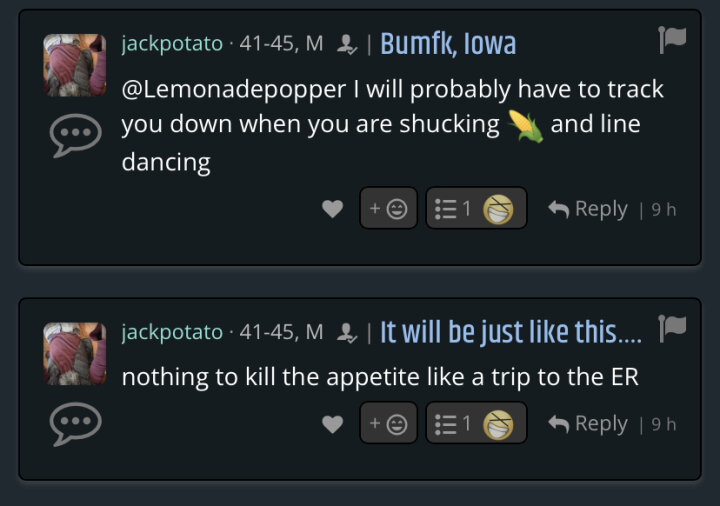This screenshot has width=720, height=506.
Task: Click verified user icon in first comment header
Action: [x=347, y=45]
